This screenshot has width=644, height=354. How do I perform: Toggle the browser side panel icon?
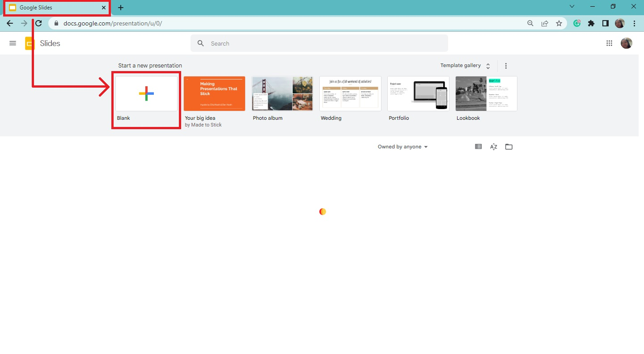pyautogui.click(x=605, y=23)
